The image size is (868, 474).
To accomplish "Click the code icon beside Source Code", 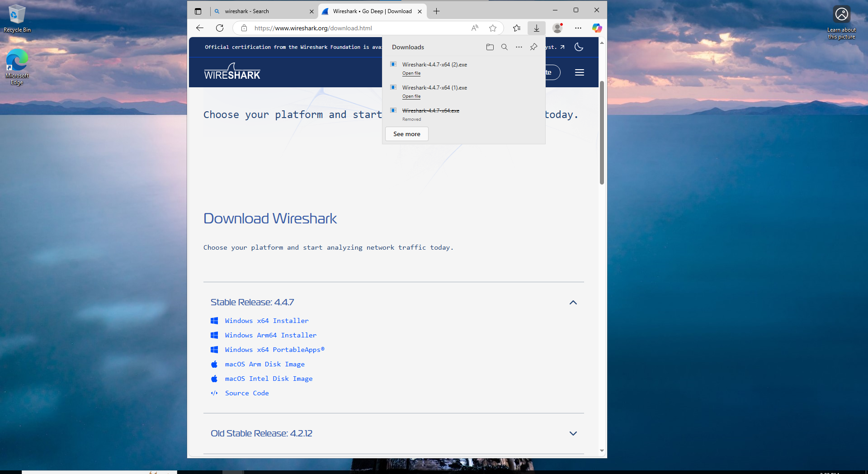I will point(214,393).
